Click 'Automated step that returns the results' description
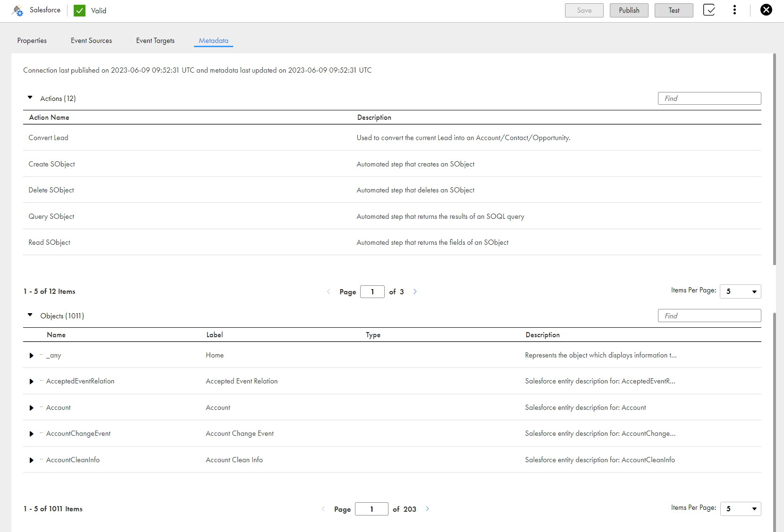 tap(440, 216)
